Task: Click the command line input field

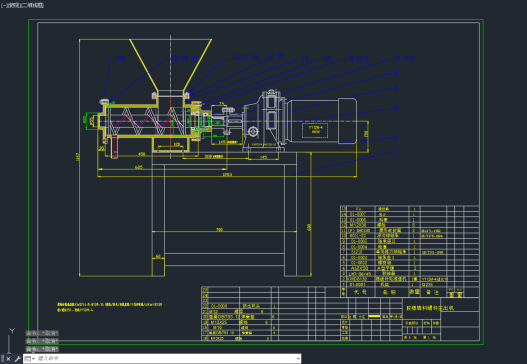Action: pyautogui.click(x=166, y=359)
